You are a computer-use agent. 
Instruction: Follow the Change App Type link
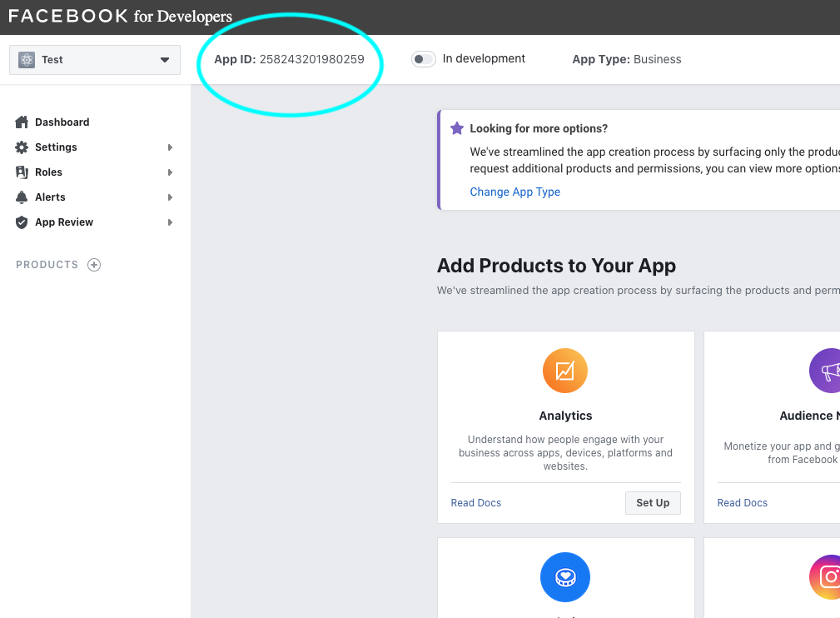[x=514, y=192]
